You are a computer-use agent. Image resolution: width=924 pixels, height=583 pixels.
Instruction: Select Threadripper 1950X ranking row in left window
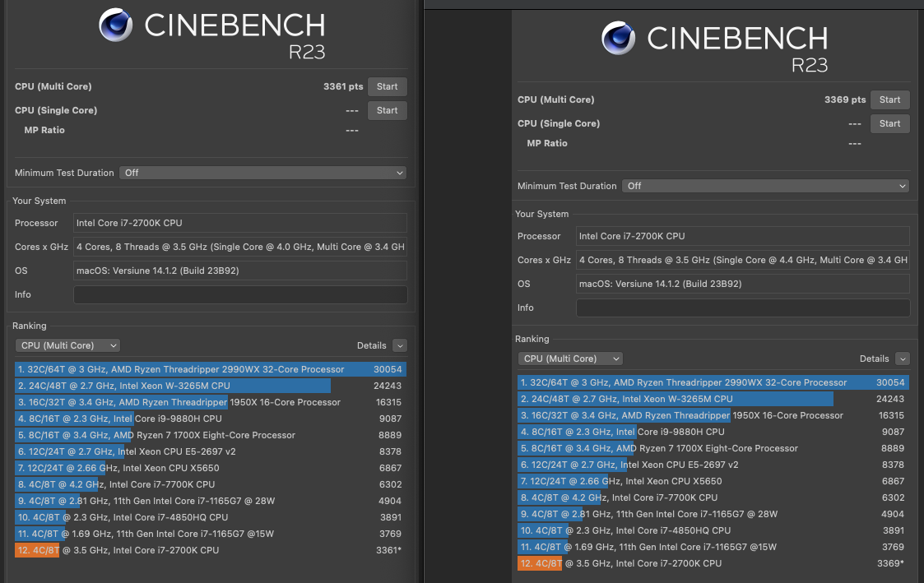211,402
